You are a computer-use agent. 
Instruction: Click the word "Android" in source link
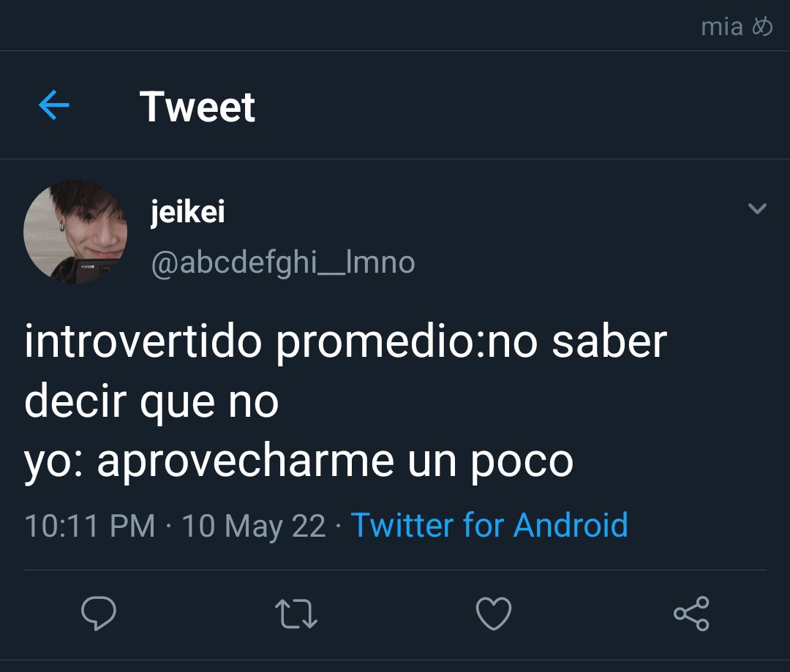(x=571, y=526)
